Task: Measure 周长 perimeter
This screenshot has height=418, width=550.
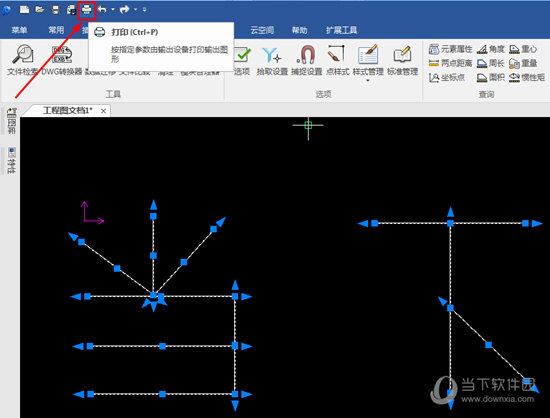Action: click(490, 63)
